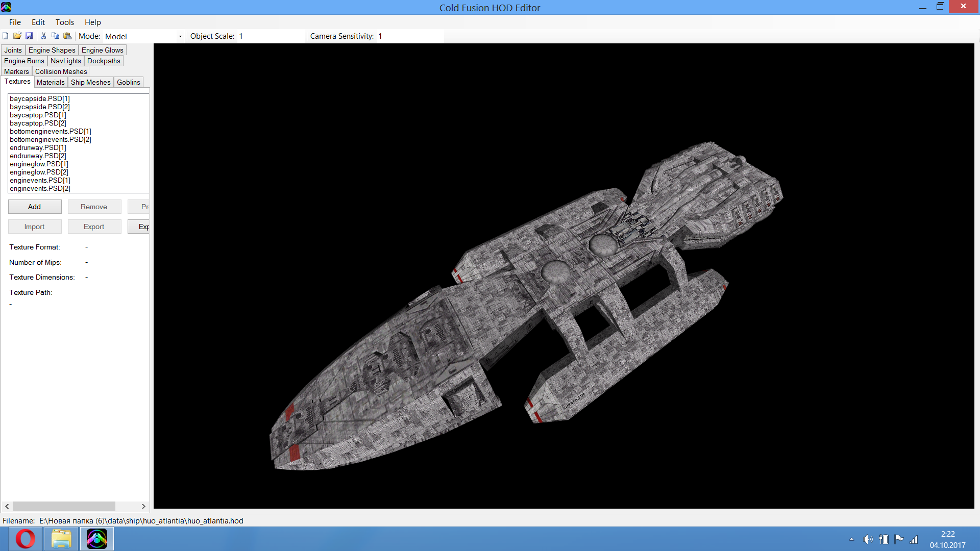Click the Export button

94,227
